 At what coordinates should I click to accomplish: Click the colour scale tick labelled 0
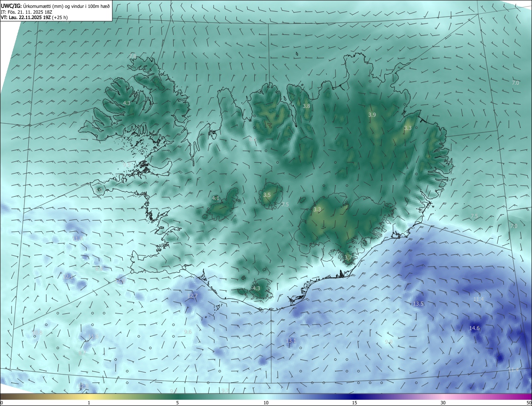coord(1,403)
